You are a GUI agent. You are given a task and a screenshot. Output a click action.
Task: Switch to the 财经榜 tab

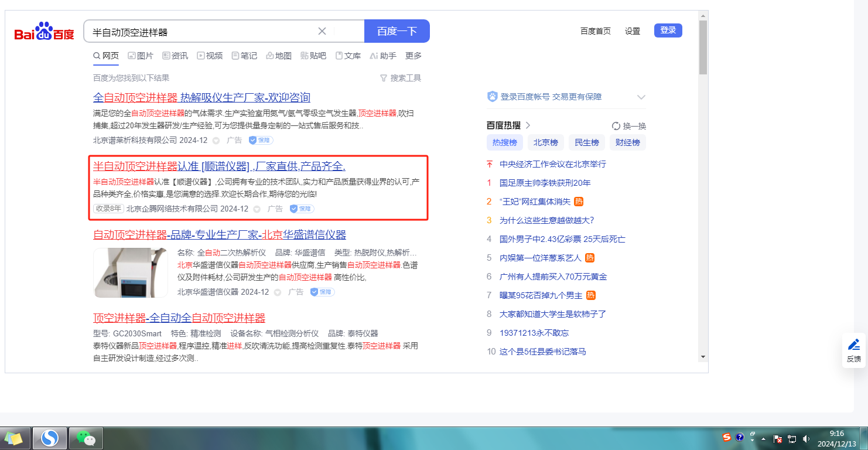pyautogui.click(x=627, y=142)
